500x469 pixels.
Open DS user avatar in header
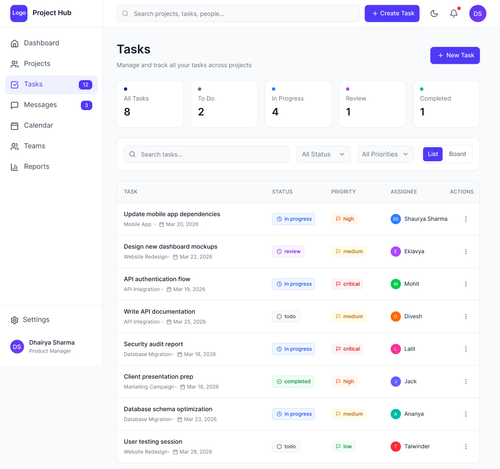coord(478,13)
